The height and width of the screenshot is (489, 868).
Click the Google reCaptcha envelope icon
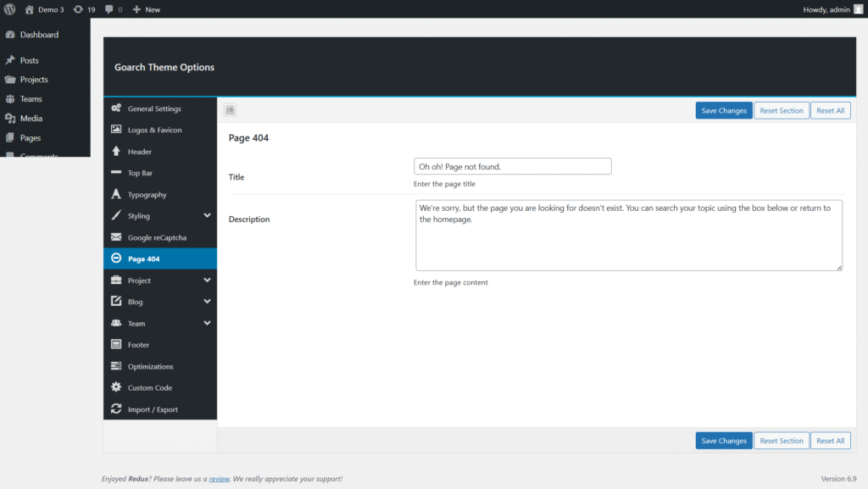click(x=116, y=237)
